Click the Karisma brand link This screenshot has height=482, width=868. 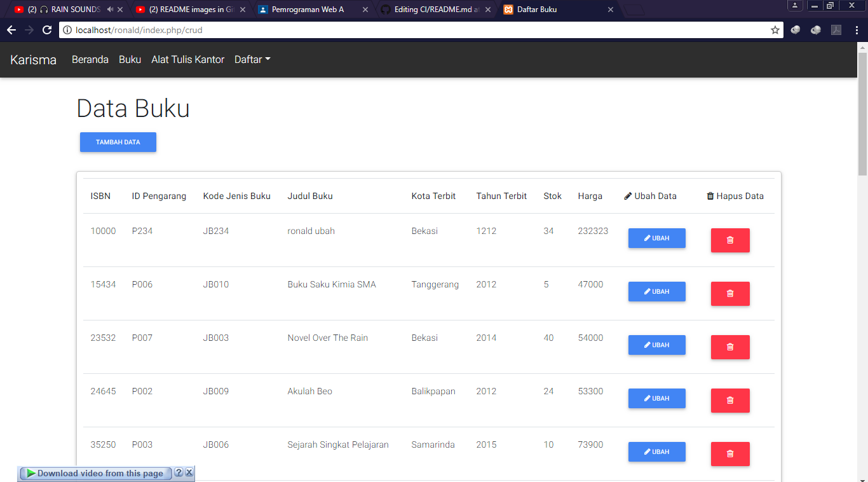32,60
